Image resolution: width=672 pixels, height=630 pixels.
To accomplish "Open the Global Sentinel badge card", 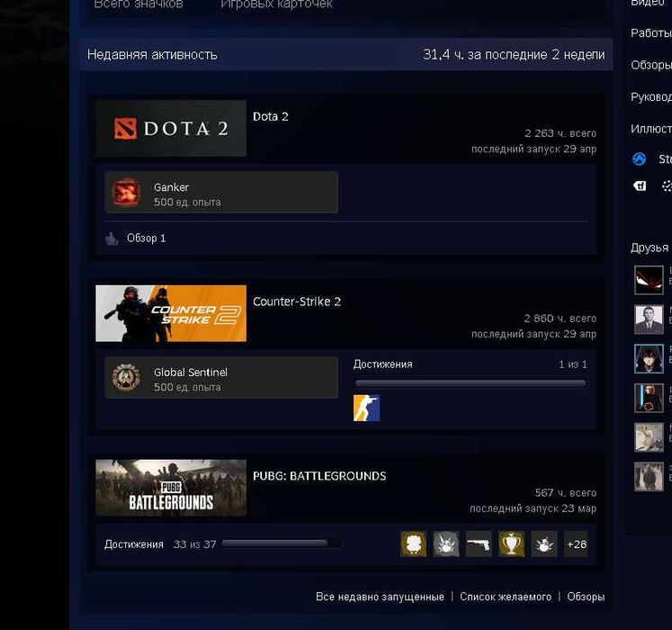I will coord(221,377).
